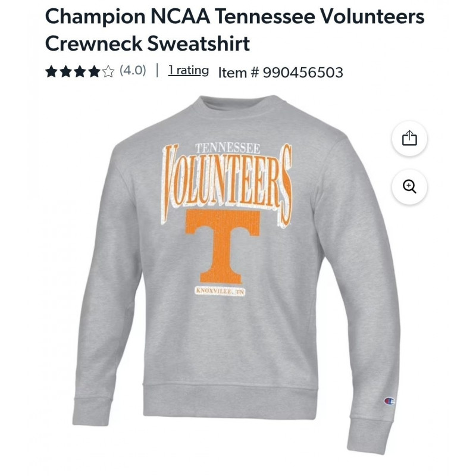
Task: Click the (4.0) rating score
Action: pos(133,71)
